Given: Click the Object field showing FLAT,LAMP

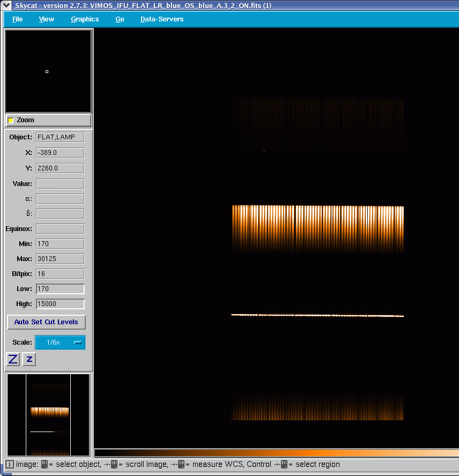Looking at the screenshot, I should (x=60, y=137).
